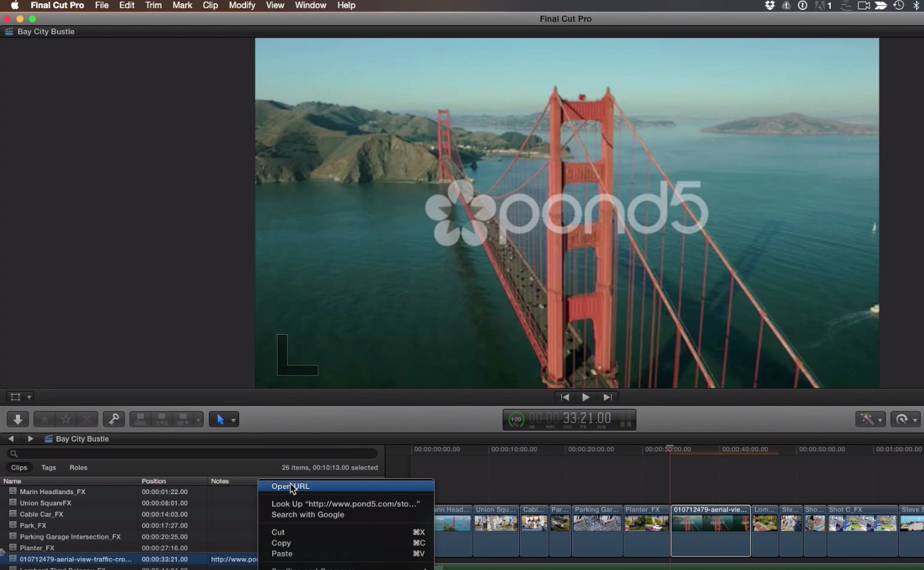Choose Cut from context menu
The height and width of the screenshot is (570, 924).
point(346,532)
